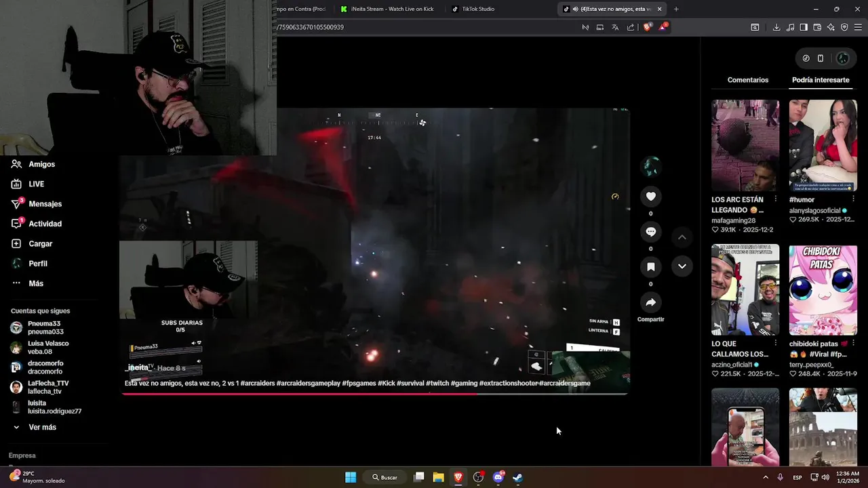Open the chibidoki patas video thumbnail
Image resolution: width=868 pixels, height=488 pixels.
point(823,290)
